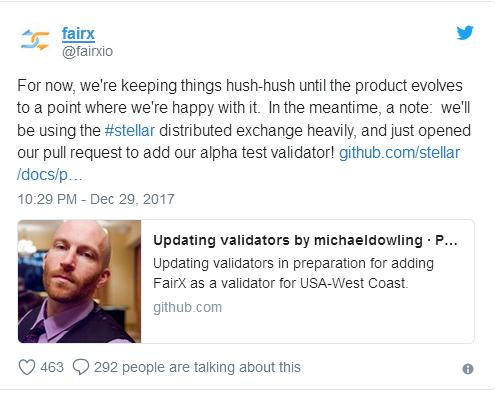Click the bald man's preview card photo
The height and width of the screenshot is (394, 495).
(x=79, y=281)
